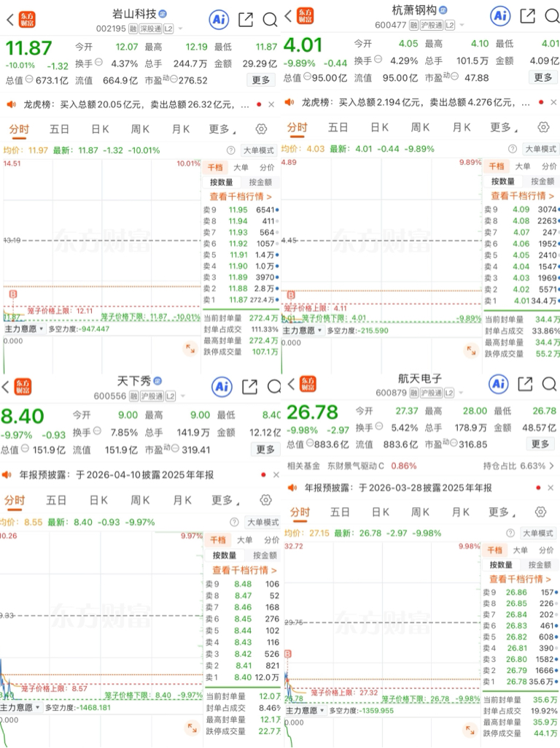Screen dimensions: 560x748
Task: Expand stock switcher arrow beside 600879
Action: [x=461, y=393]
